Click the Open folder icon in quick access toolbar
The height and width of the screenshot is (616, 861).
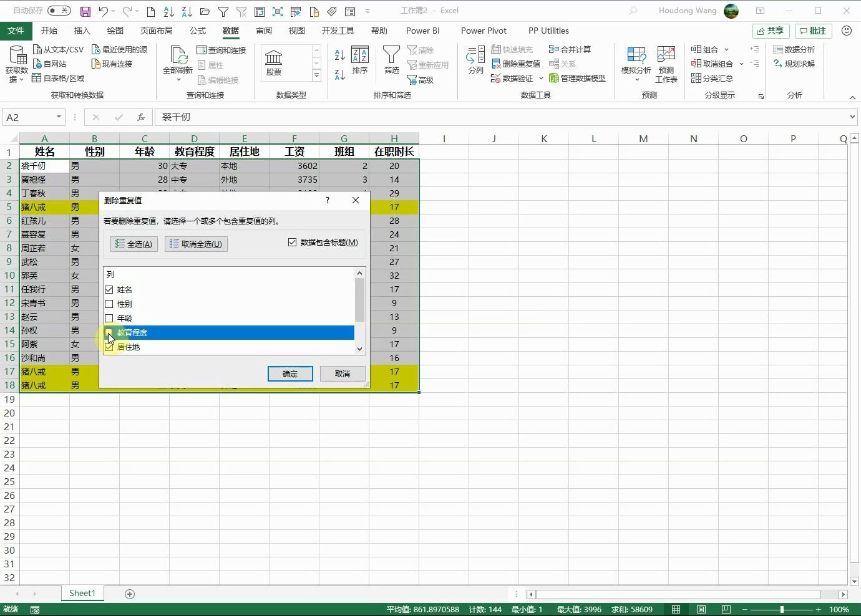(205, 11)
